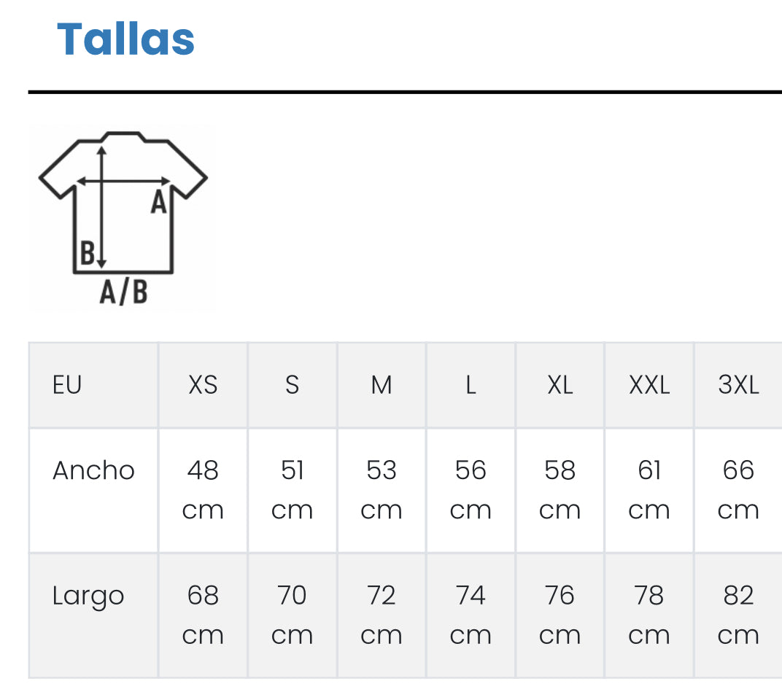Click the 68 cm length cell

click(203, 615)
